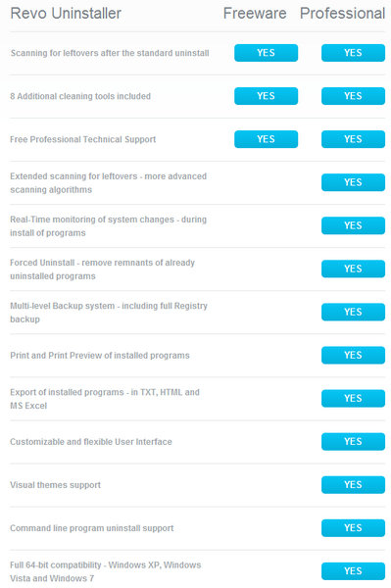Click YES beside Forced Uninstall row
Screen dimensions: 391x588
(353, 269)
